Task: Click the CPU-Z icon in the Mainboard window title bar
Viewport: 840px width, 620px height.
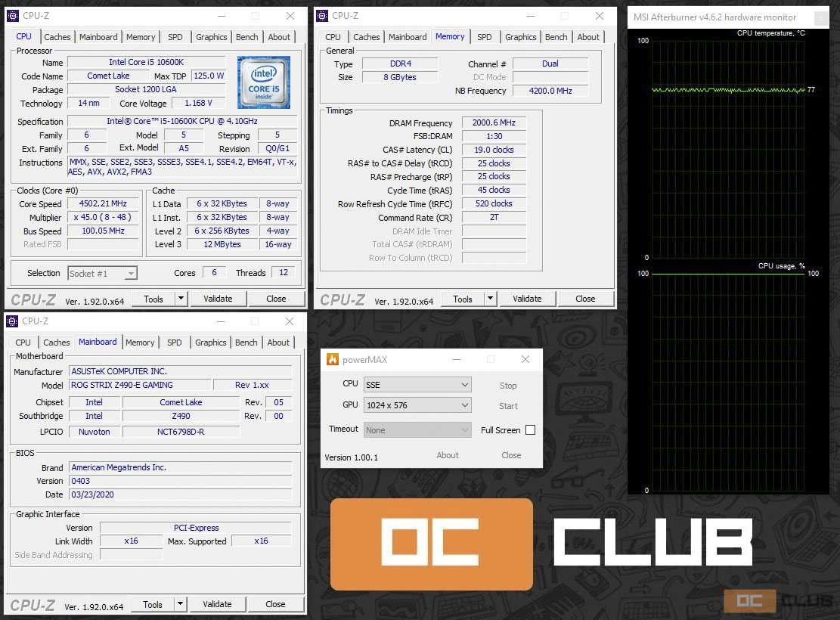Action: point(12,321)
